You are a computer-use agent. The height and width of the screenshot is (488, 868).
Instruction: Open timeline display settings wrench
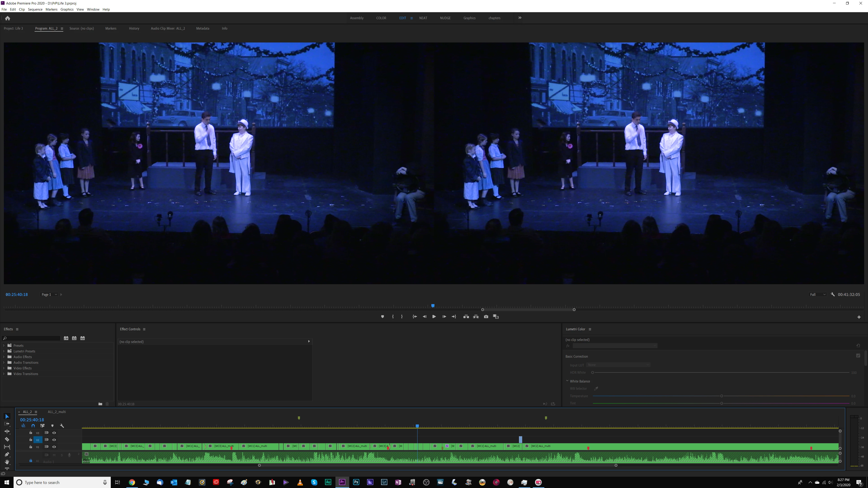62,426
